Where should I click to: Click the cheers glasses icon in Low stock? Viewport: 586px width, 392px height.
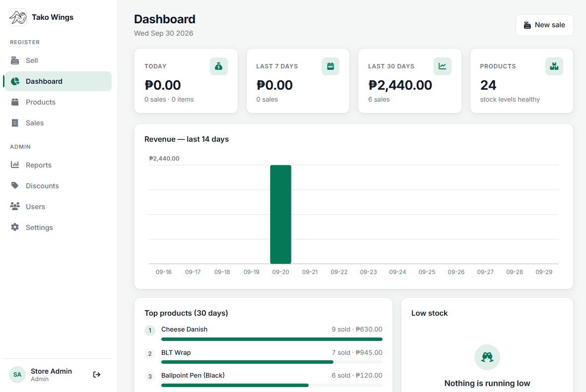[487, 357]
